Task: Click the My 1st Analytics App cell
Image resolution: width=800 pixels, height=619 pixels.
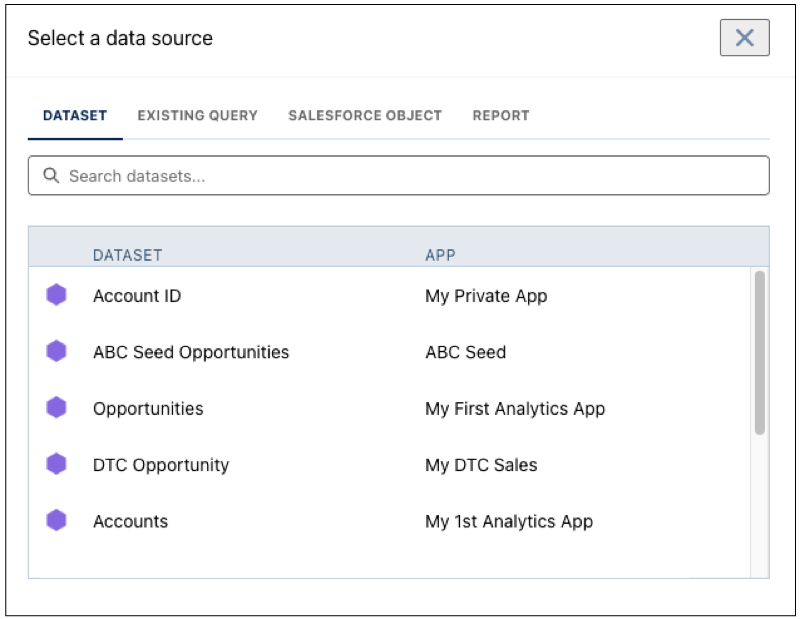Action: click(509, 522)
